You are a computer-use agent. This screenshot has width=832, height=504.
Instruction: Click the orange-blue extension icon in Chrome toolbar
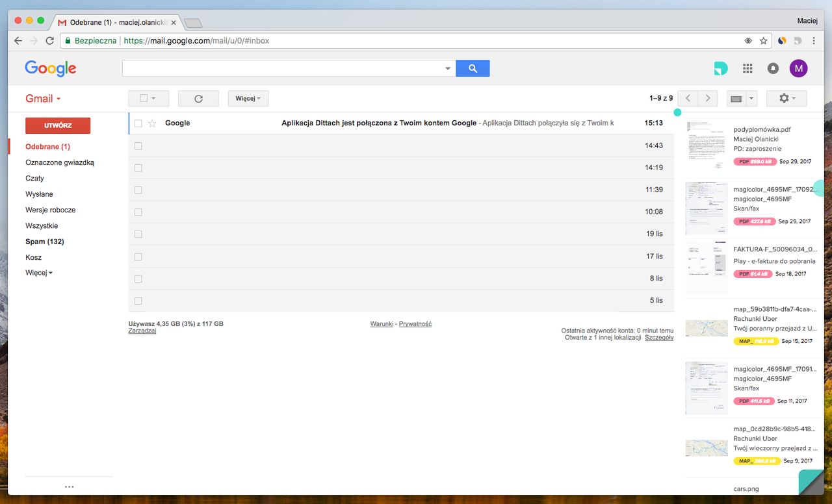[783, 40]
